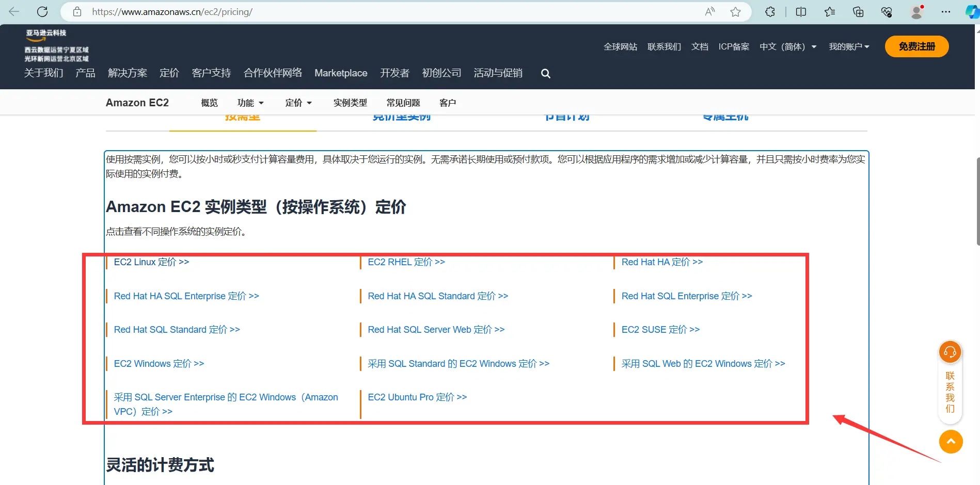Screen dimensions: 980x485
Task: Toggle split screen icon
Action: tap(801, 12)
